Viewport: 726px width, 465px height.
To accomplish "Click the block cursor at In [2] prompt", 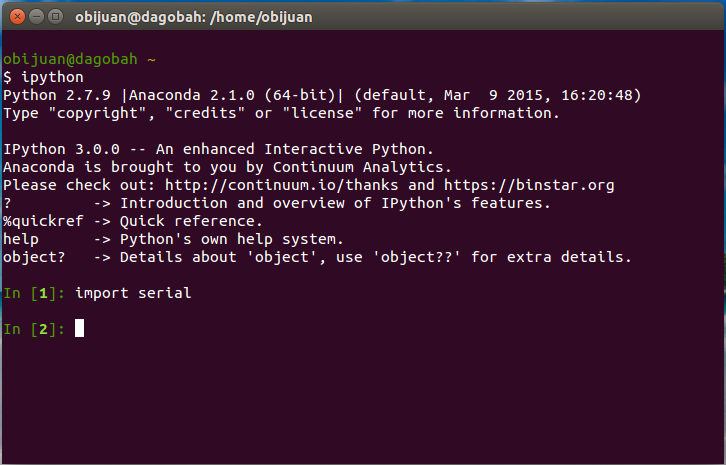I will point(79,328).
